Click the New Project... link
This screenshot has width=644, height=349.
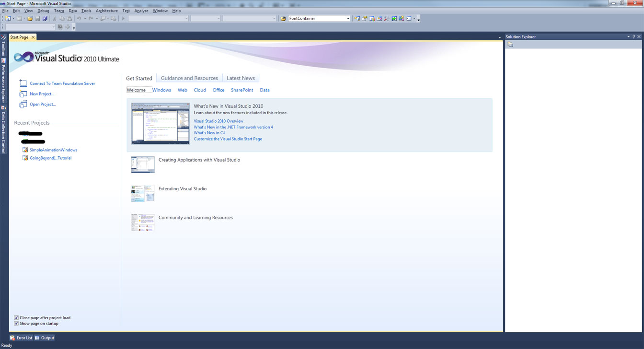pos(42,94)
